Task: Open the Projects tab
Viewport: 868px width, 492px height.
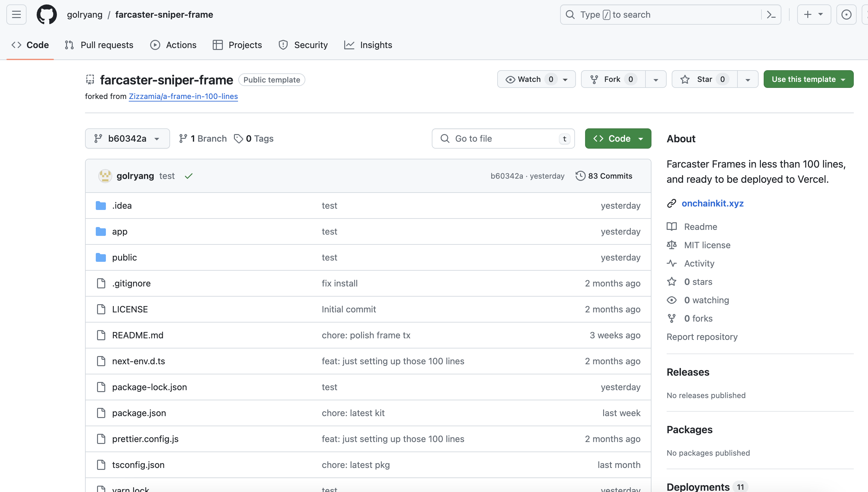Action: point(237,45)
